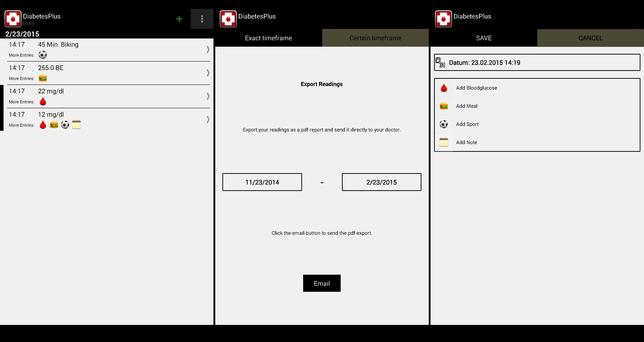Click CANCEL to discard new entry
Screen dimensions: 644x342
(590, 38)
